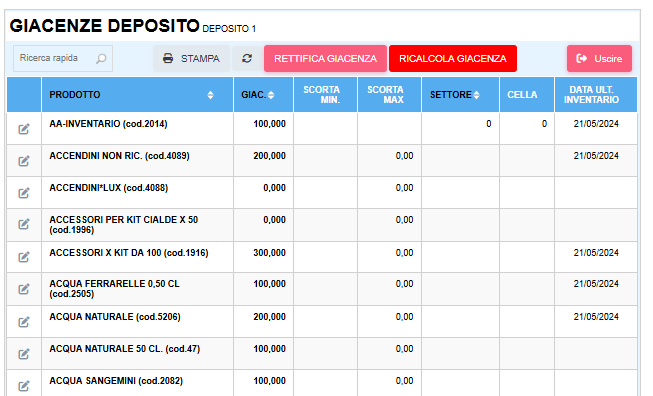Click the STAMPA print button

[x=191, y=59]
